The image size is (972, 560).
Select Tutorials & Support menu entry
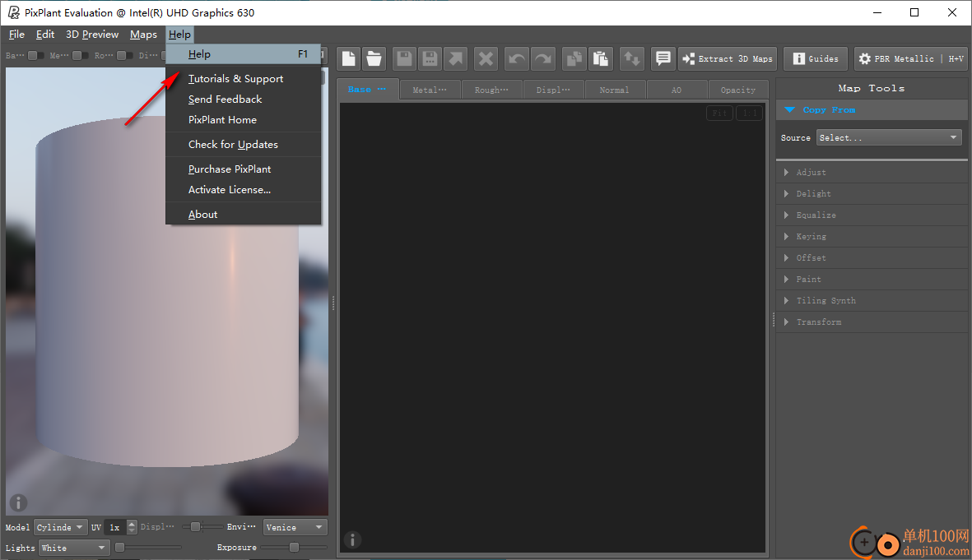tap(243, 79)
